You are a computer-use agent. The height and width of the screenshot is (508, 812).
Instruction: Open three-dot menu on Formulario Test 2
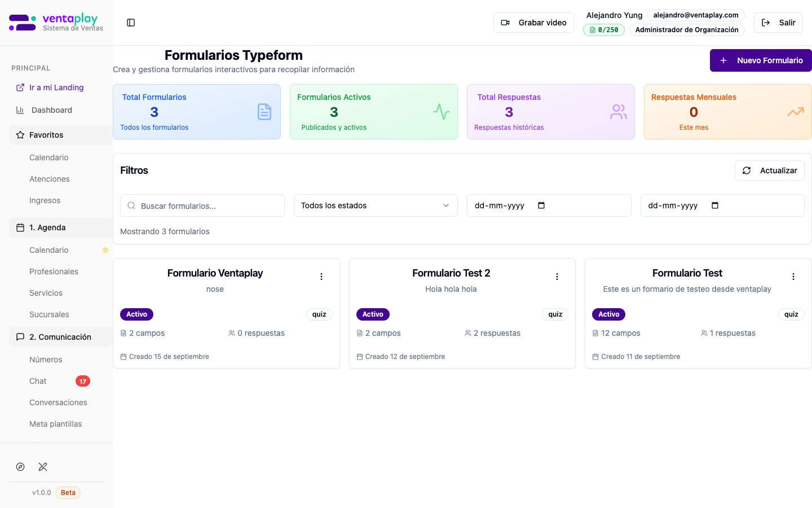click(x=557, y=277)
